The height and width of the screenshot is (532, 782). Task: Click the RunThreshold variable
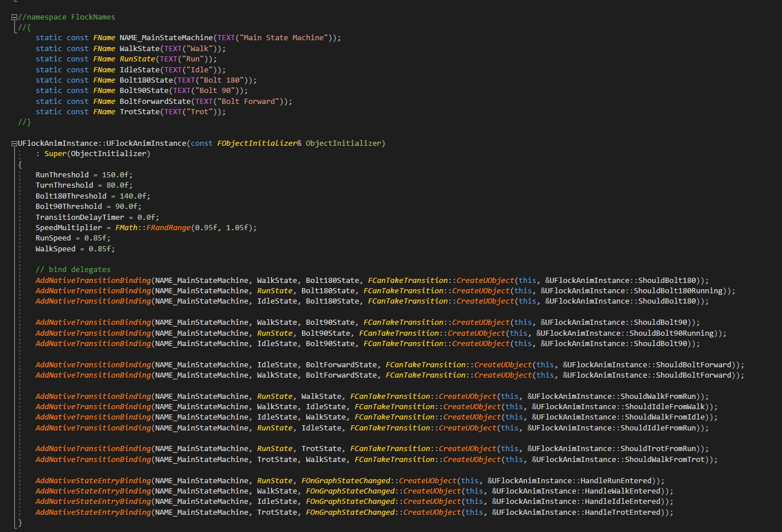62,175
